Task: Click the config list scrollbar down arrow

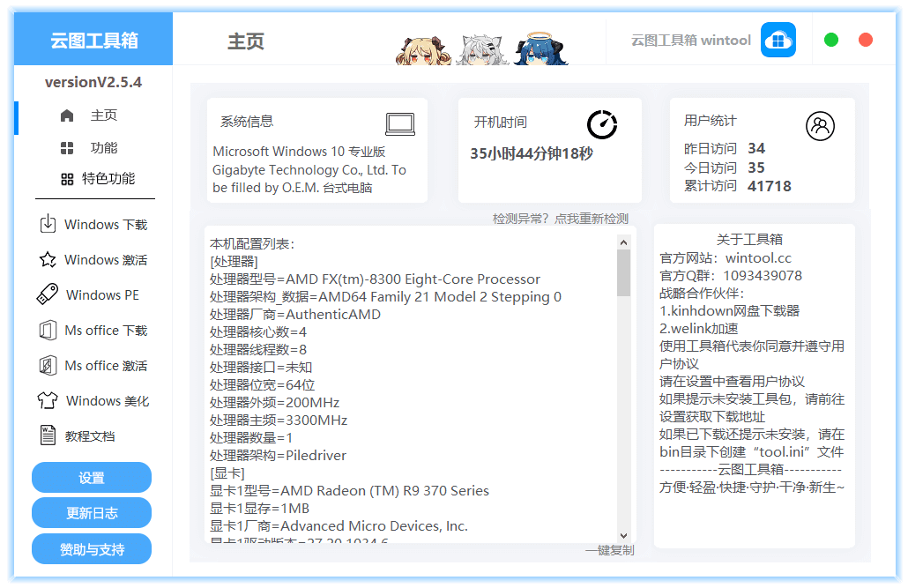Action: 623,535
